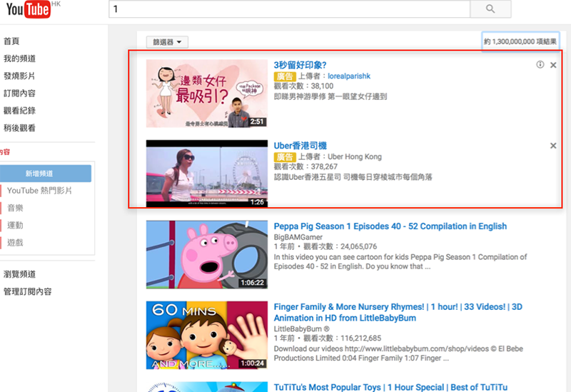
Task: Click 觀看次數：38,100 text
Action: point(303,86)
